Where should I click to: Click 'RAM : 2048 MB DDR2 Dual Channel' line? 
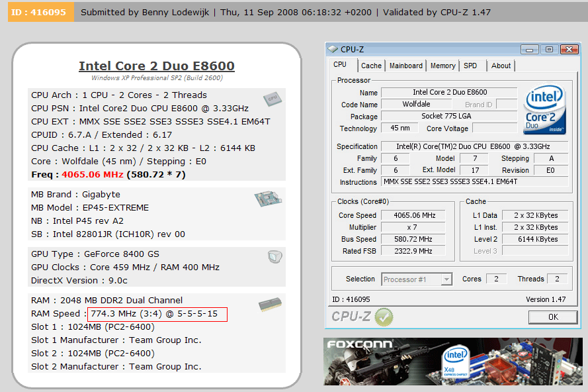(x=107, y=301)
